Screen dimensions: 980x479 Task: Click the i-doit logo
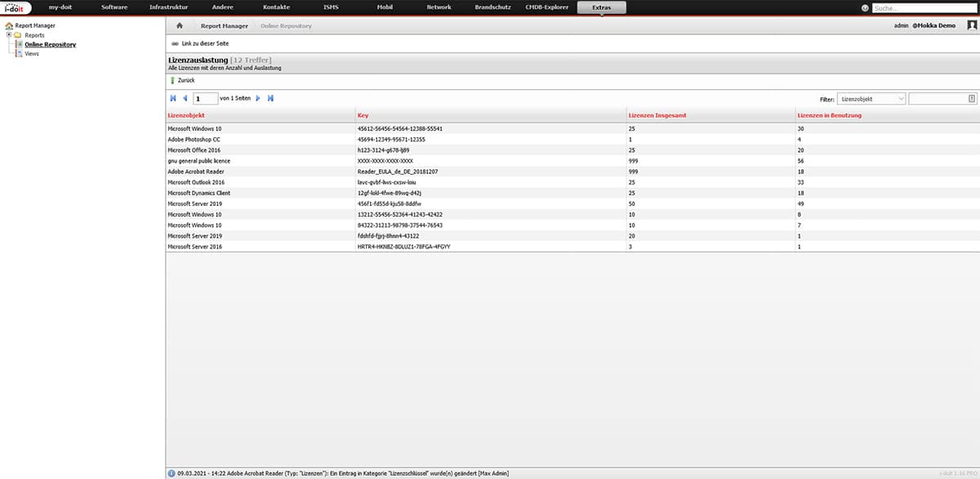point(16,8)
